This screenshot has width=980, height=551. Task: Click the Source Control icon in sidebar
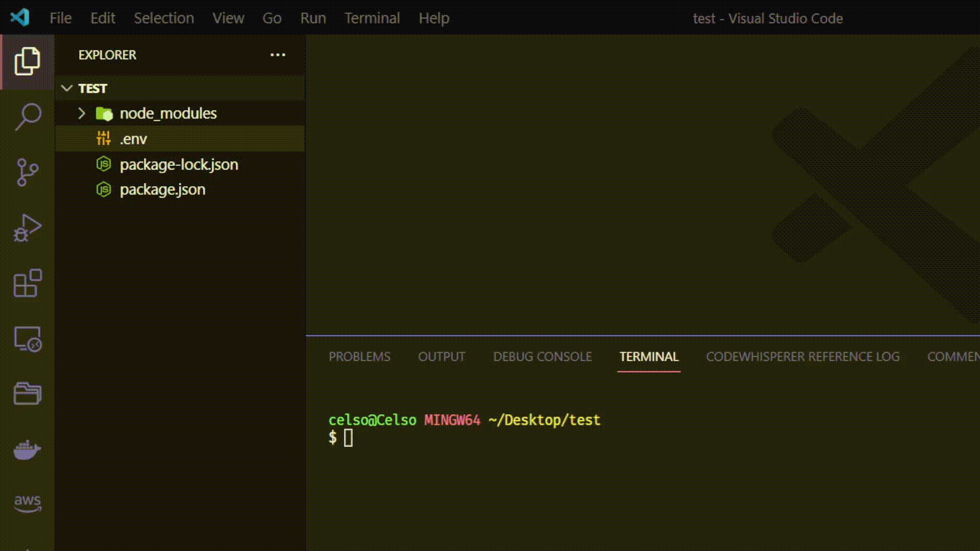click(27, 171)
